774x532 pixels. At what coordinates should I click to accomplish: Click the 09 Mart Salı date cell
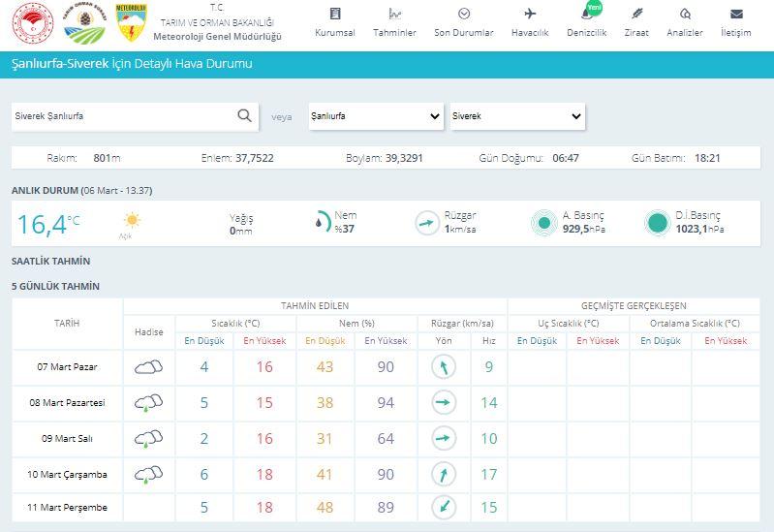[x=67, y=439]
